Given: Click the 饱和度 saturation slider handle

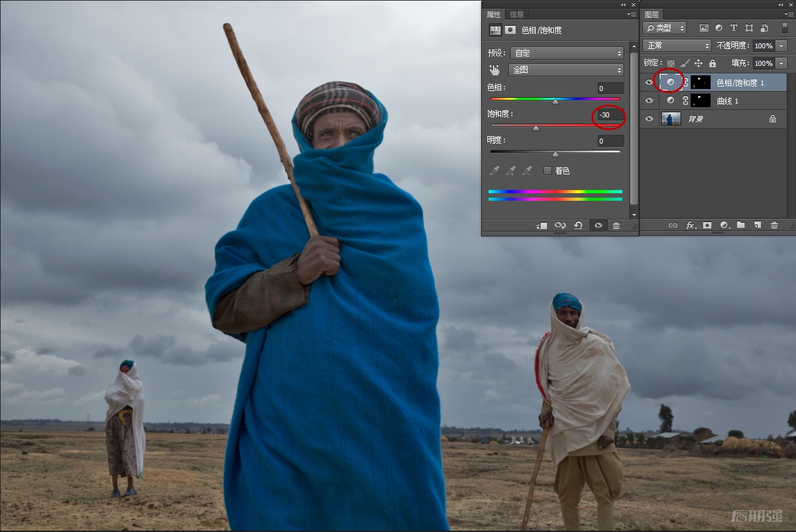Looking at the screenshot, I should tap(536, 128).
